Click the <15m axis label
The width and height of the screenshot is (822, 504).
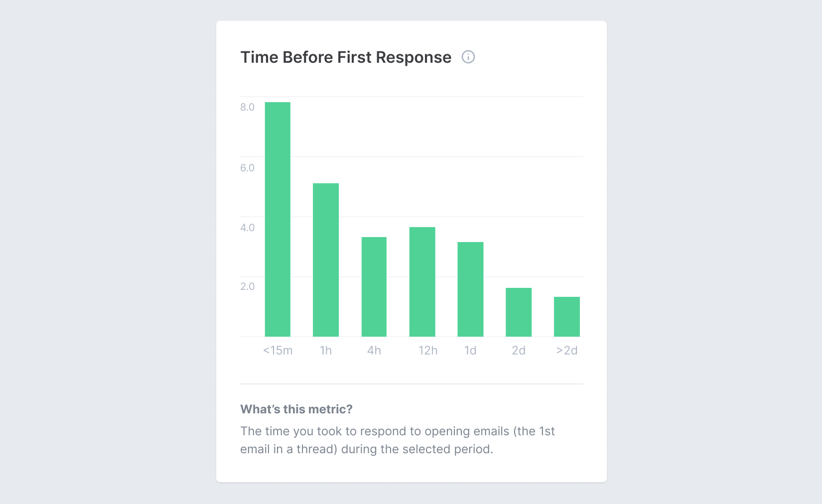pos(277,350)
